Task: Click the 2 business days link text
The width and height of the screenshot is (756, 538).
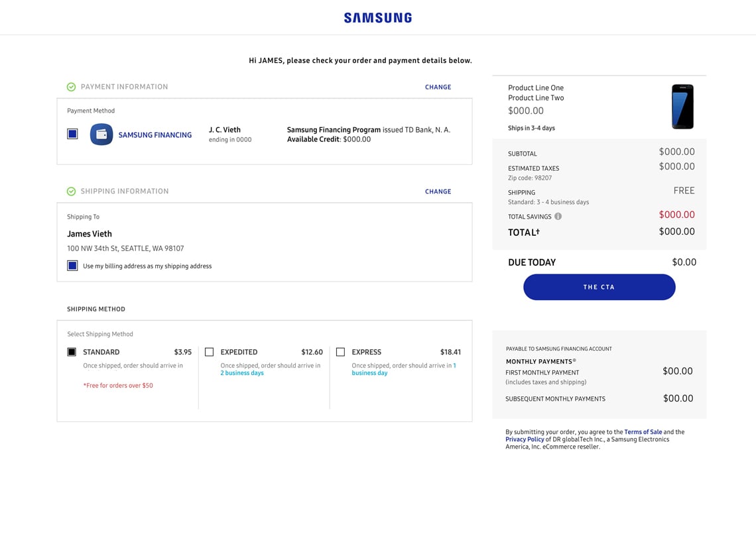Action: (x=242, y=373)
